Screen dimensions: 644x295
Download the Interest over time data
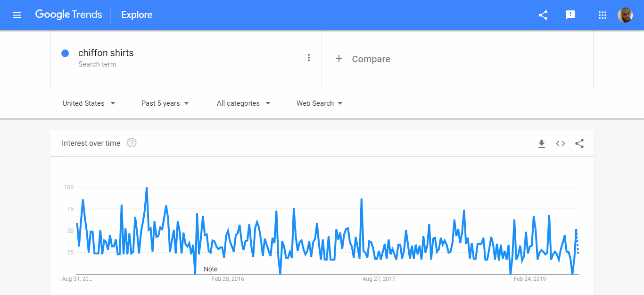click(541, 143)
